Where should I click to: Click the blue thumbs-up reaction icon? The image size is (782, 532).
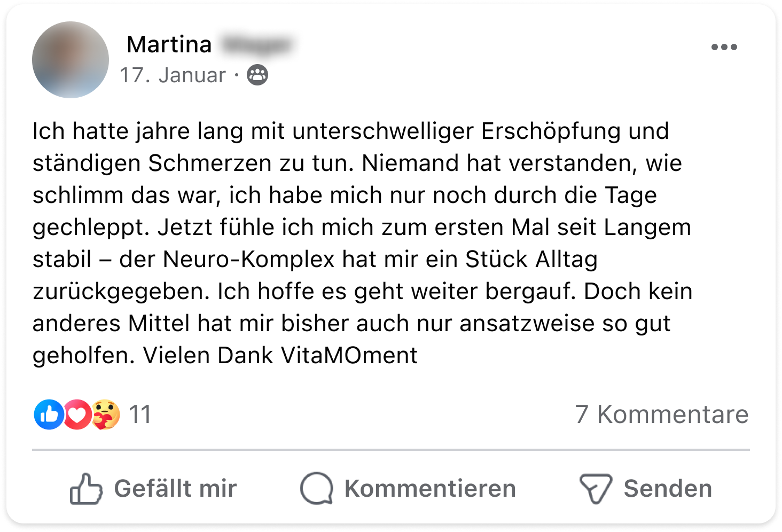49,414
